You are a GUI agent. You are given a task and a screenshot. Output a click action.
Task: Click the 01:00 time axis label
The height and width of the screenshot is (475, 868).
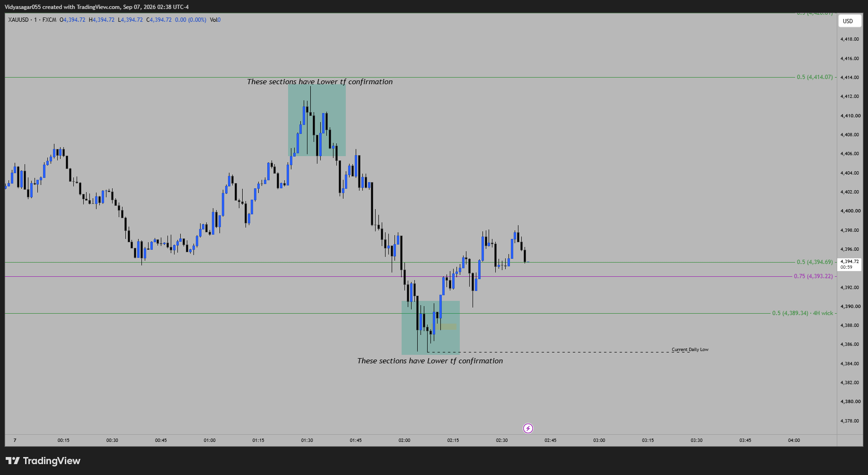(x=210, y=440)
